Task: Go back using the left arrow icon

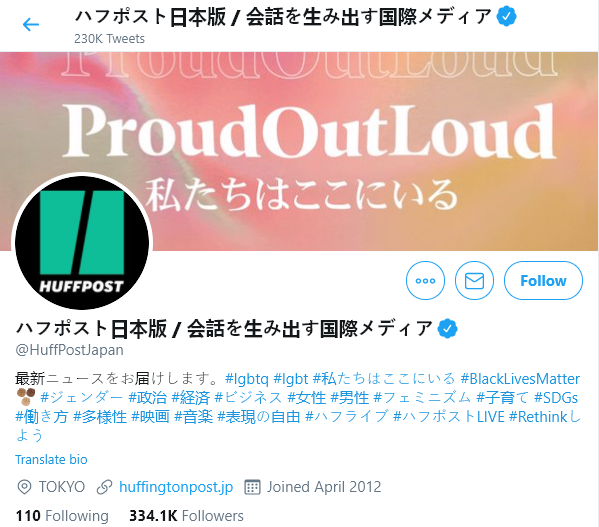Action: 31,25
